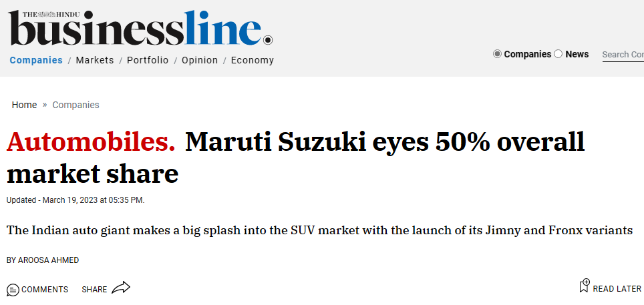Click the Read Later bookmark icon
Image resolution: width=644 pixels, height=305 pixels.
click(x=584, y=286)
